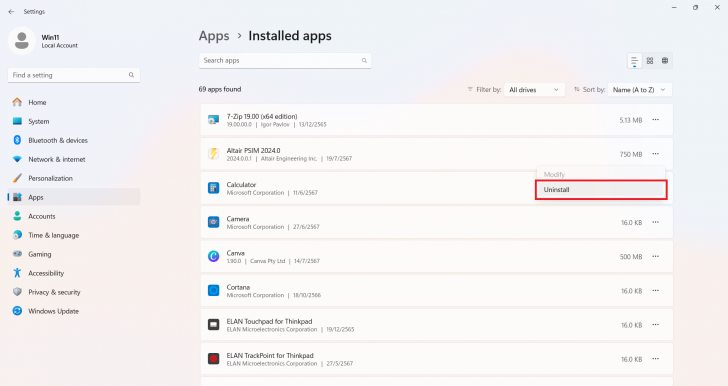The image size is (728, 386).
Task: Switch to grid view layout
Action: point(650,61)
